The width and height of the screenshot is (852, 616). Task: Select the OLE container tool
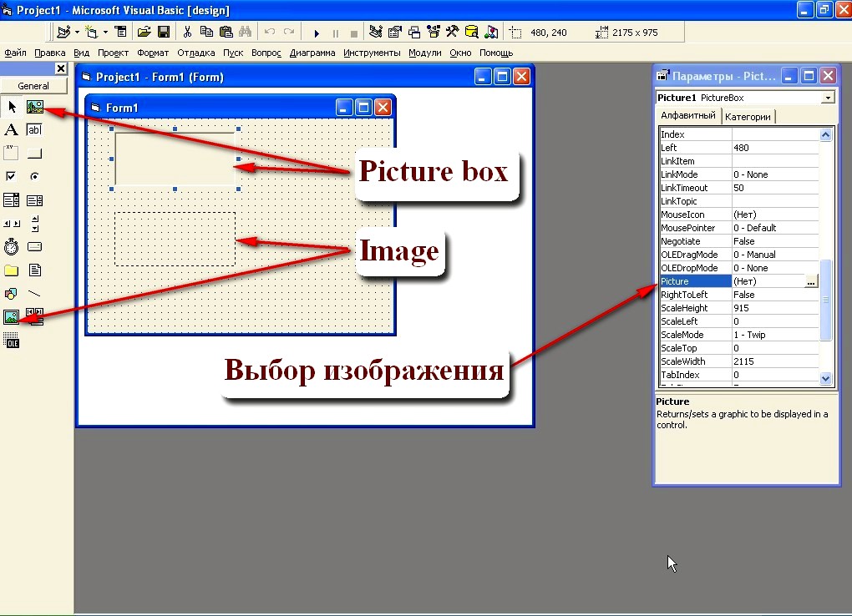(x=12, y=340)
